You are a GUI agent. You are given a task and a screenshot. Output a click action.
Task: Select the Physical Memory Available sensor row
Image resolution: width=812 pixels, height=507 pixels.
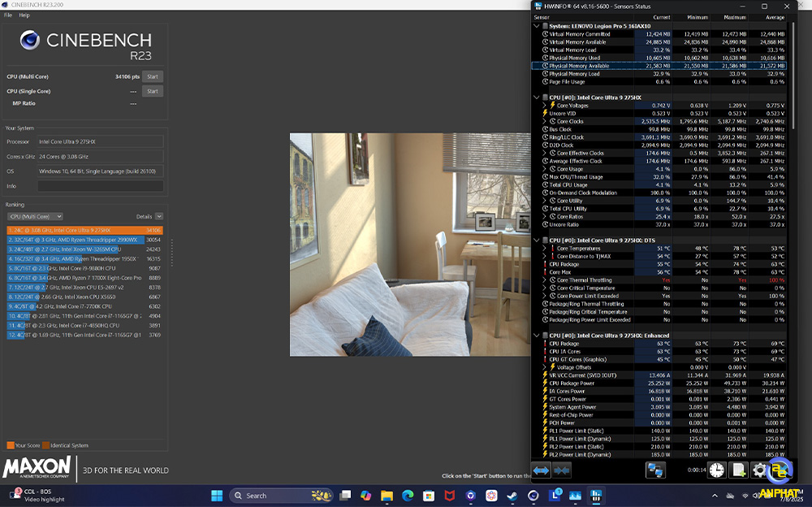click(659, 66)
